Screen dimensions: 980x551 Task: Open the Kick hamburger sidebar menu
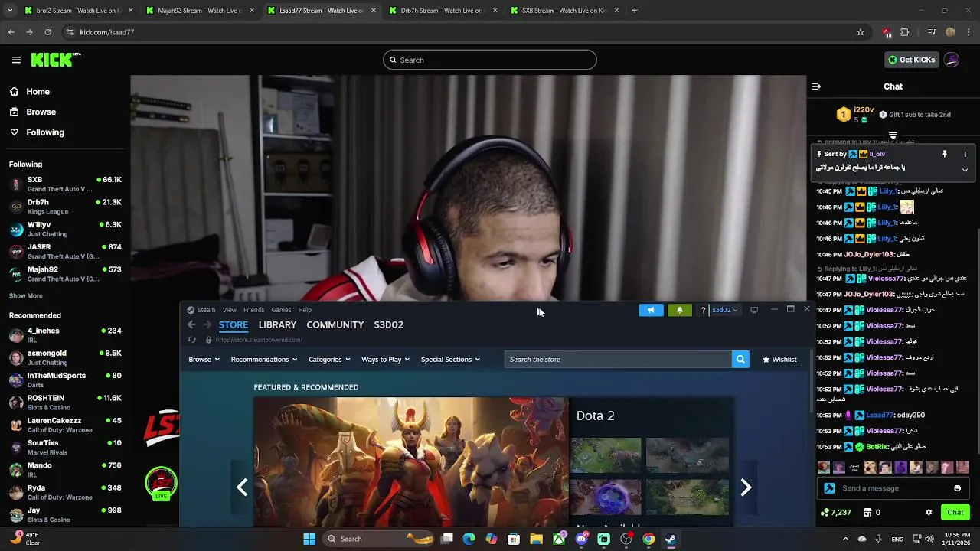(16, 60)
